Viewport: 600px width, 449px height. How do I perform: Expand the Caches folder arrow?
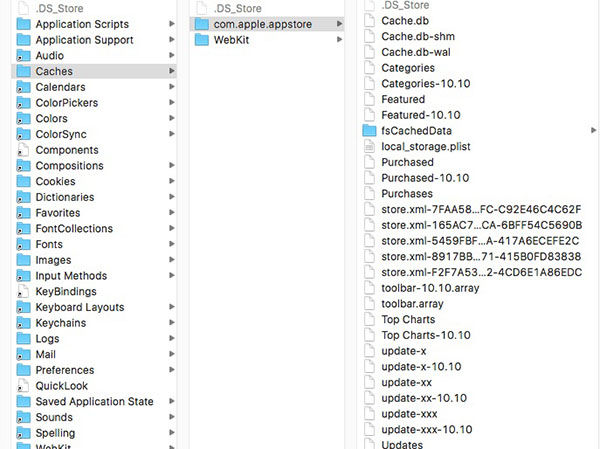pyautogui.click(x=172, y=71)
